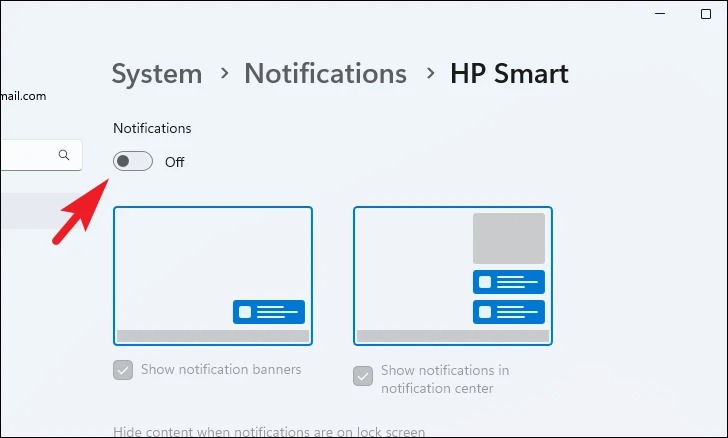Toggle the HP Smart Notifications switch
The height and width of the screenshot is (438, 728).
(x=133, y=161)
